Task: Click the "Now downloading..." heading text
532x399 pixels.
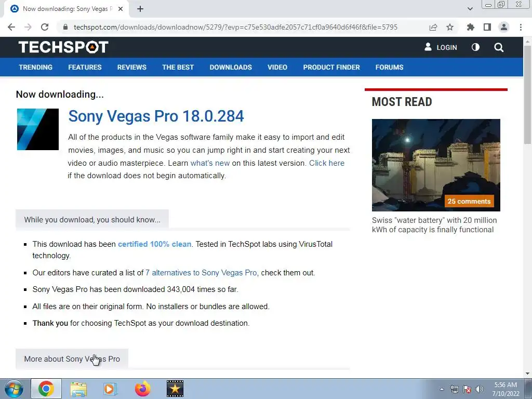Action: click(60, 95)
